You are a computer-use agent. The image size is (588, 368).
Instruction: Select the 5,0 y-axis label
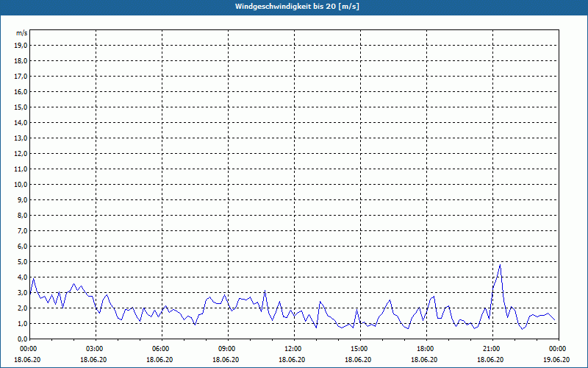coord(23,261)
